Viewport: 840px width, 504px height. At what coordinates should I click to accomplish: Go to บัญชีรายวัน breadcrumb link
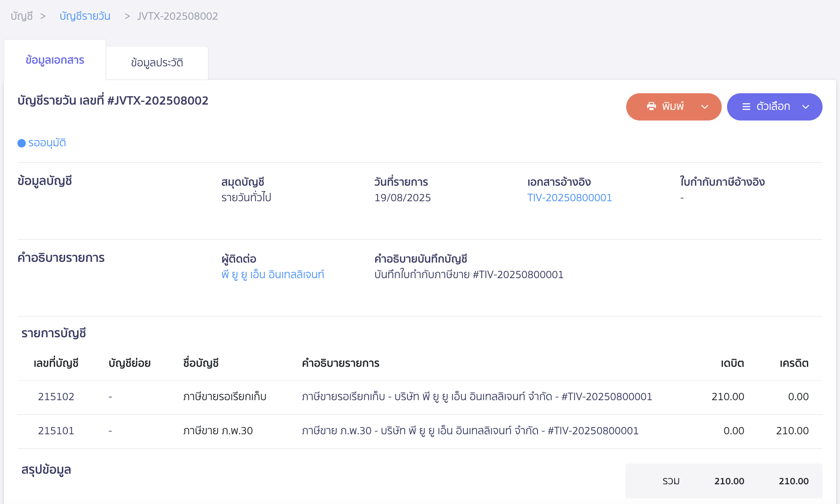click(x=85, y=16)
